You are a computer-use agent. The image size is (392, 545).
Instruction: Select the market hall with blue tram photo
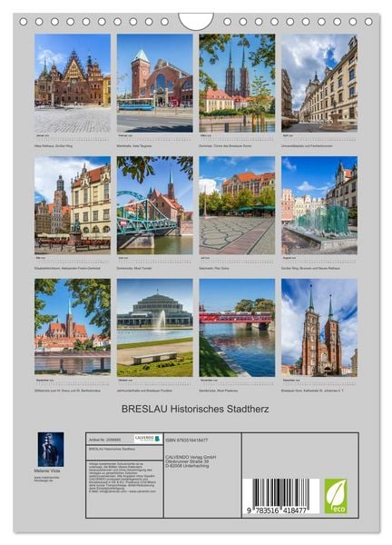coord(155,83)
